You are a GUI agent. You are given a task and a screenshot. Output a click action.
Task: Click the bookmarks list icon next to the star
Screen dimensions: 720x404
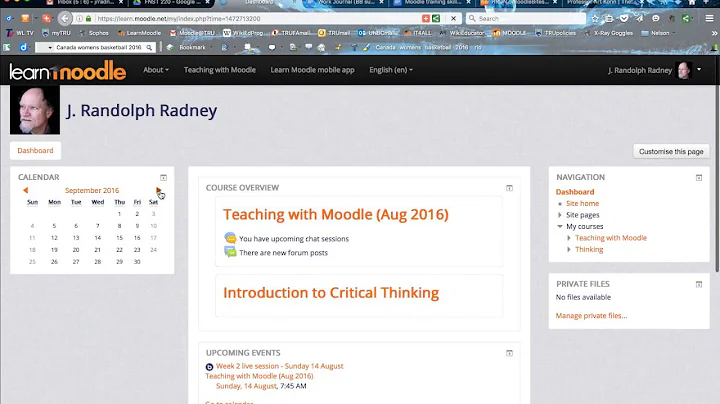[x=609, y=18]
